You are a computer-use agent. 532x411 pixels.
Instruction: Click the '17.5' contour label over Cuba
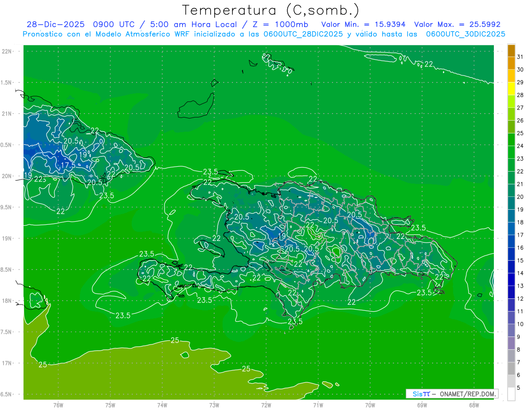(68, 165)
